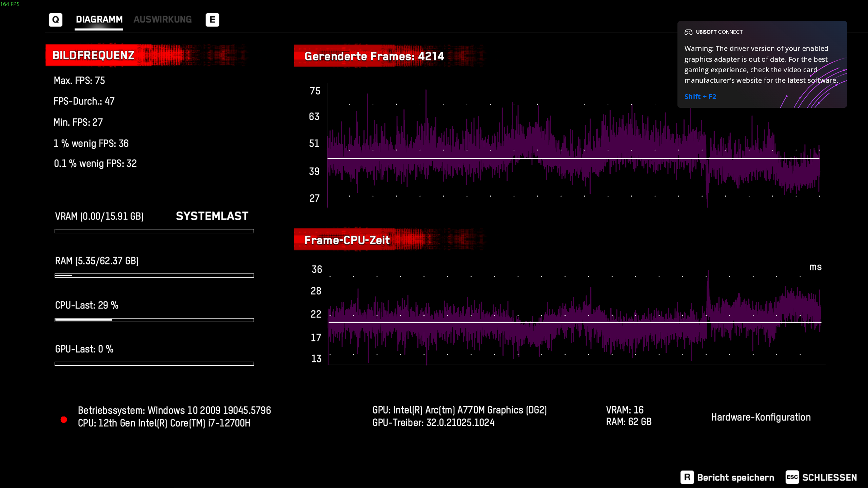Open the Diagramm tab

pyautogui.click(x=99, y=20)
